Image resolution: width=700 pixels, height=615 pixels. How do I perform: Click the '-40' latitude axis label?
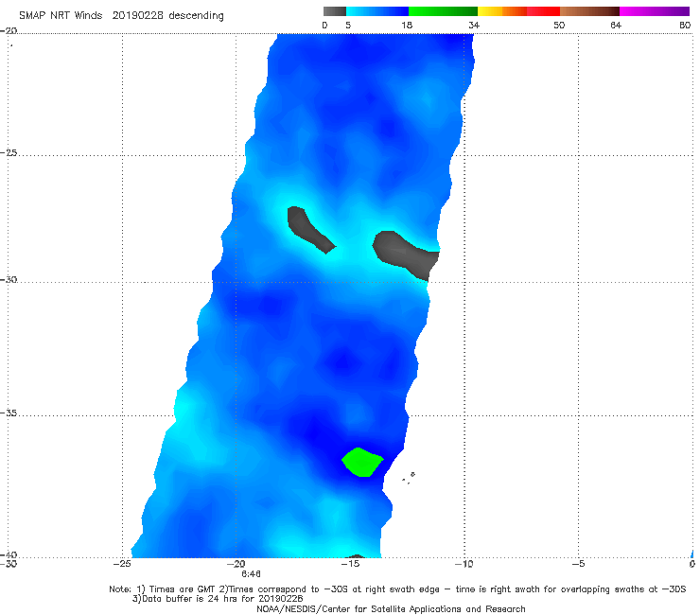pos(9,554)
